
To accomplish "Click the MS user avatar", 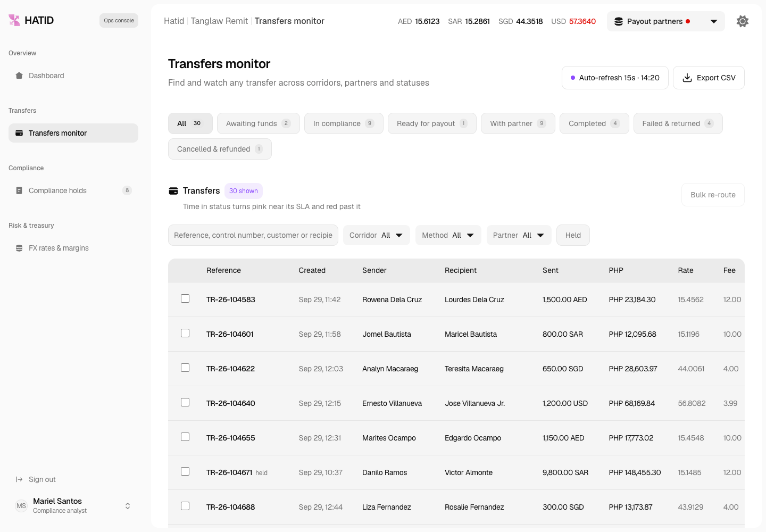I will click(21, 506).
